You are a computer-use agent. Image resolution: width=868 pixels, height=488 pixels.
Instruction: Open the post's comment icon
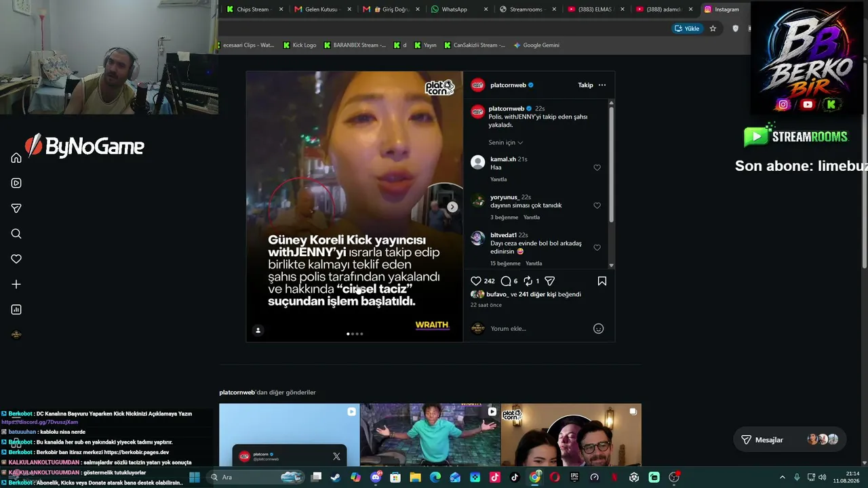coord(506,281)
